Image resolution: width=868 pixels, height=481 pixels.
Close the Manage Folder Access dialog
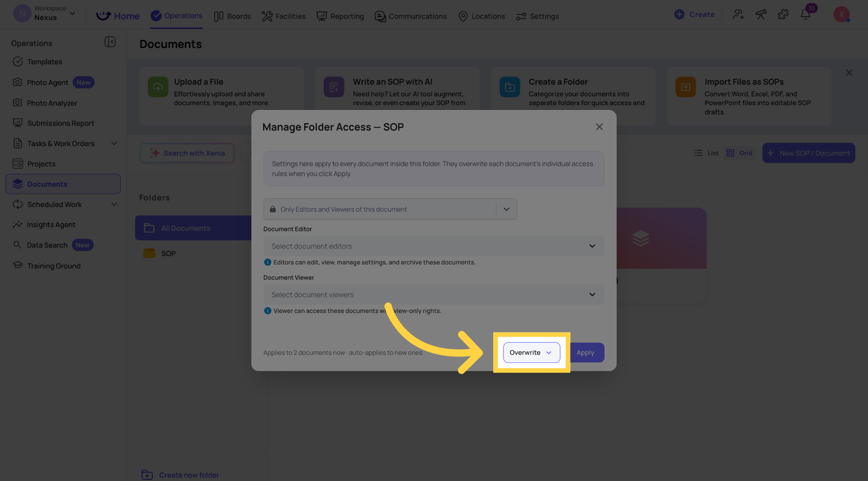click(x=599, y=127)
